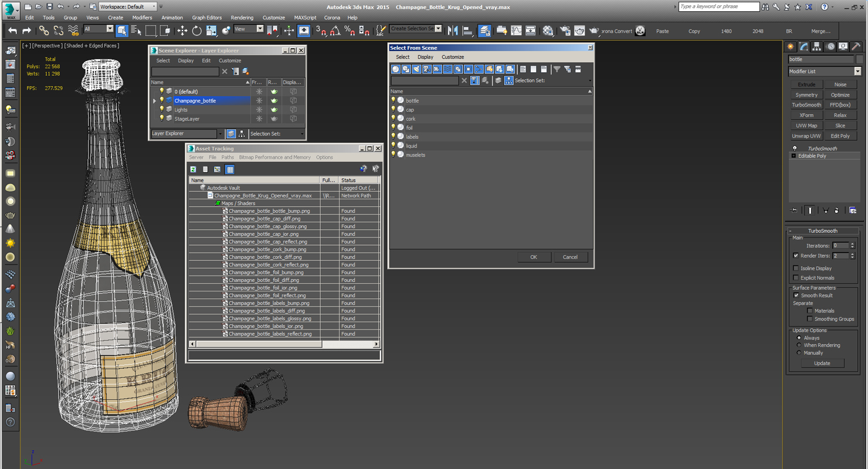Viewport: 868px width, 469px height.
Task: Open the Render Setup teapot icon
Action: coord(565,30)
